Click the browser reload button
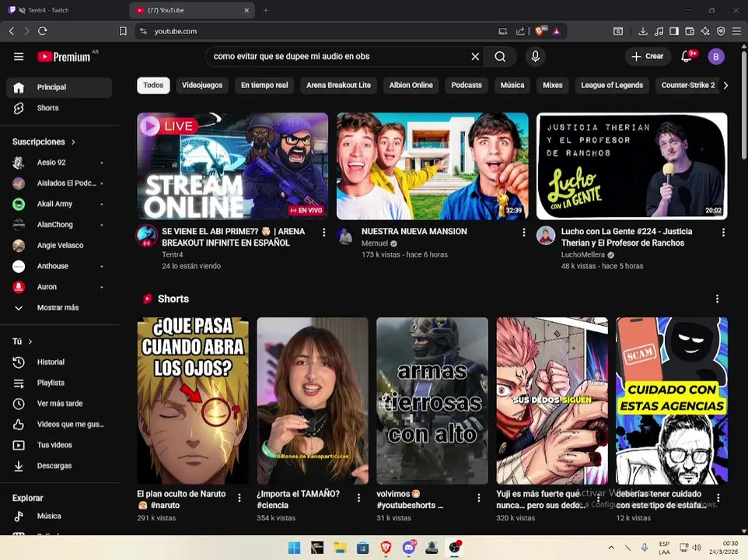The width and height of the screenshot is (748, 560). 43,31
